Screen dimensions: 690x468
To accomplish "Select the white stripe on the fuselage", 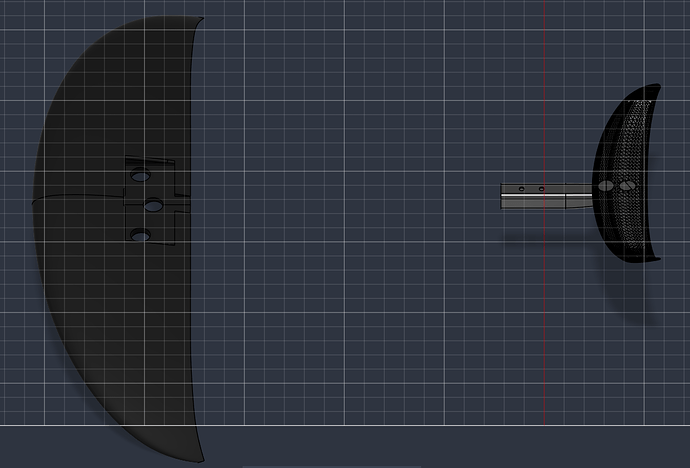I will pyautogui.click(x=547, y=196).
